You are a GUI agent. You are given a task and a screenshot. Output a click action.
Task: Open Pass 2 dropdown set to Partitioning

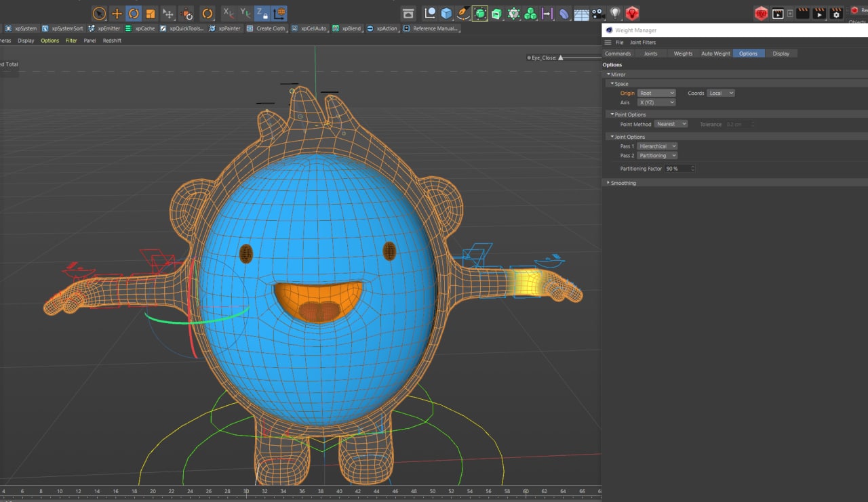coord(657,156)
